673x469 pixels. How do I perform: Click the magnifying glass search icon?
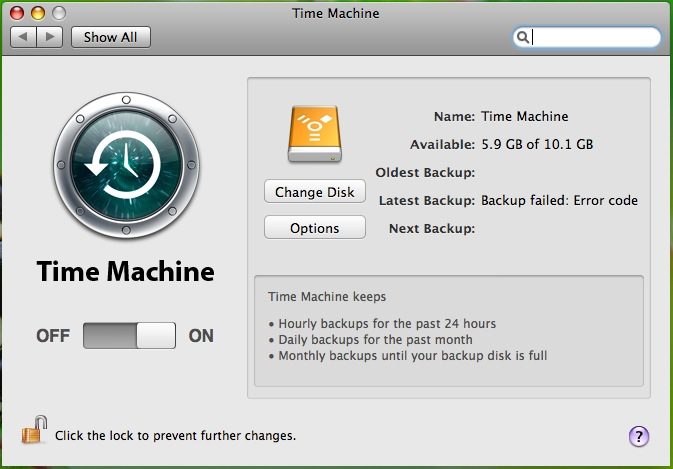[522, 37]
